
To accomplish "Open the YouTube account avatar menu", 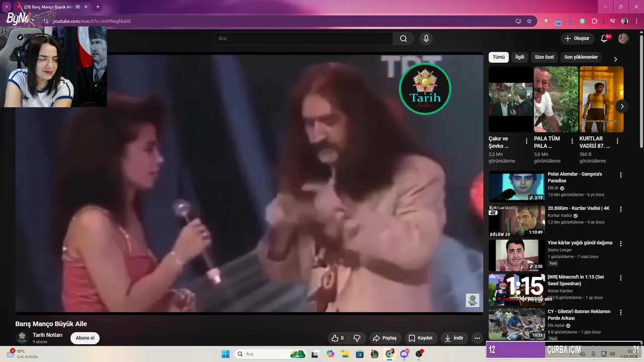I will click(623, 39).
